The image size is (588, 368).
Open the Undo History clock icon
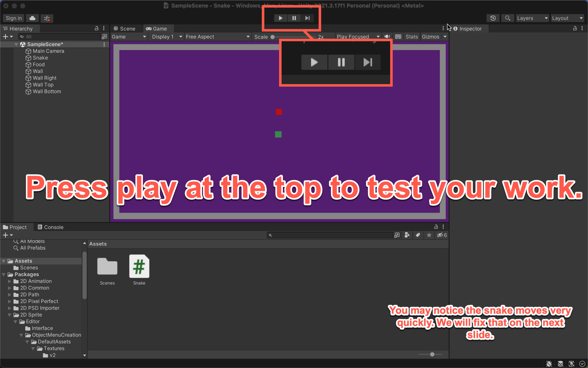493,18
